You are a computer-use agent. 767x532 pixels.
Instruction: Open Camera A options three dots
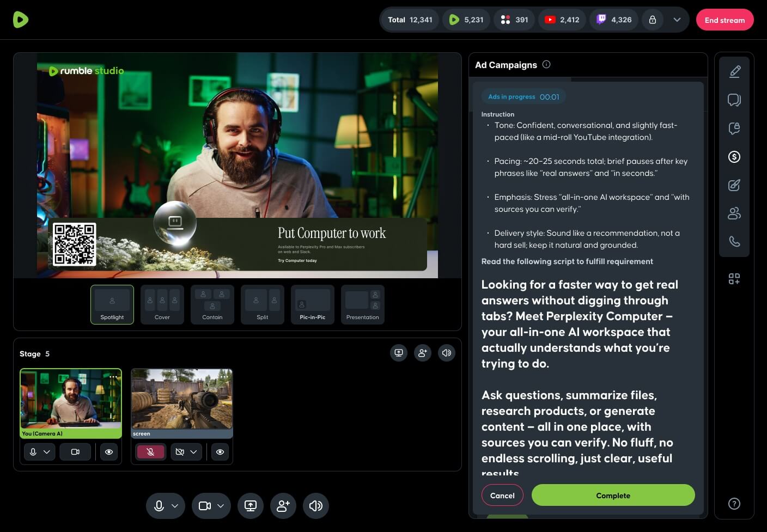coord(113,376)
